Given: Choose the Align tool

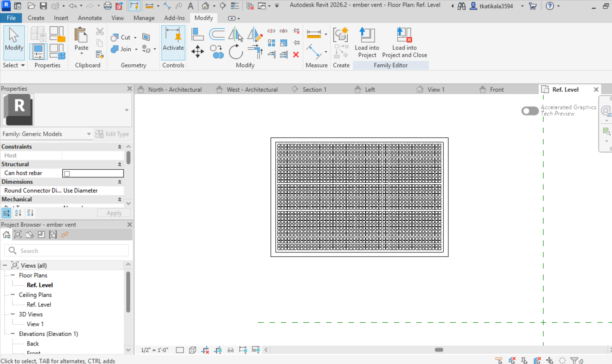Looking at the screenshot, I should (197, 34).
